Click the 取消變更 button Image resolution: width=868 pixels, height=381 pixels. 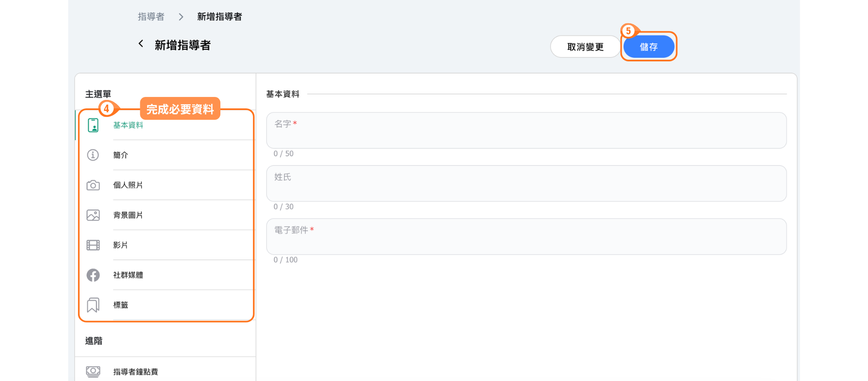[x=585, y=47]
